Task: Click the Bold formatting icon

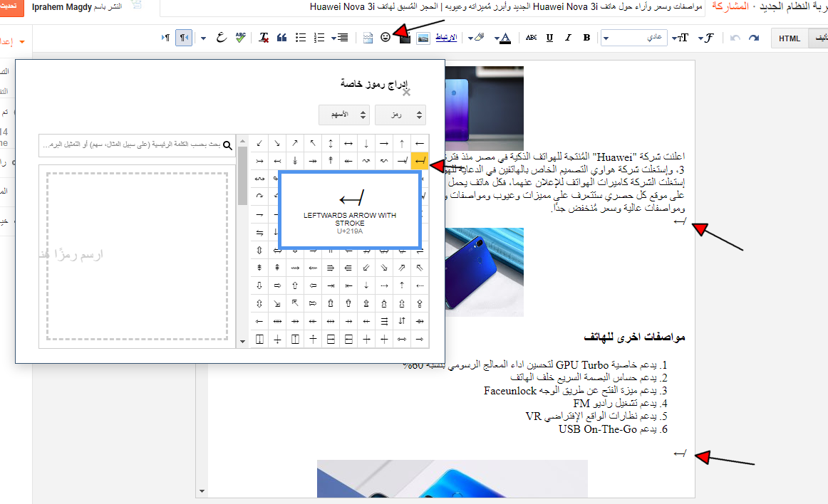Action: click(x=586, y=38)
